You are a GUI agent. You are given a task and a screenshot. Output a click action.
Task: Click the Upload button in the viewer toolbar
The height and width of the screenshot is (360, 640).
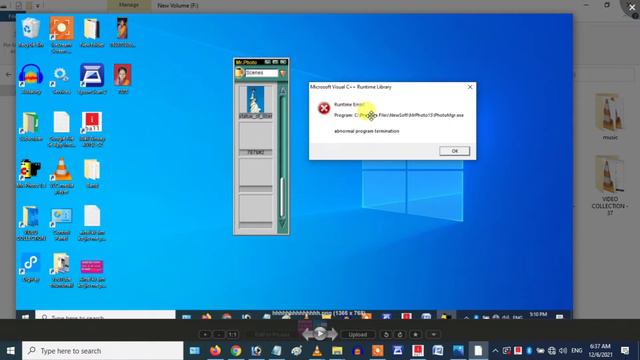358,335
